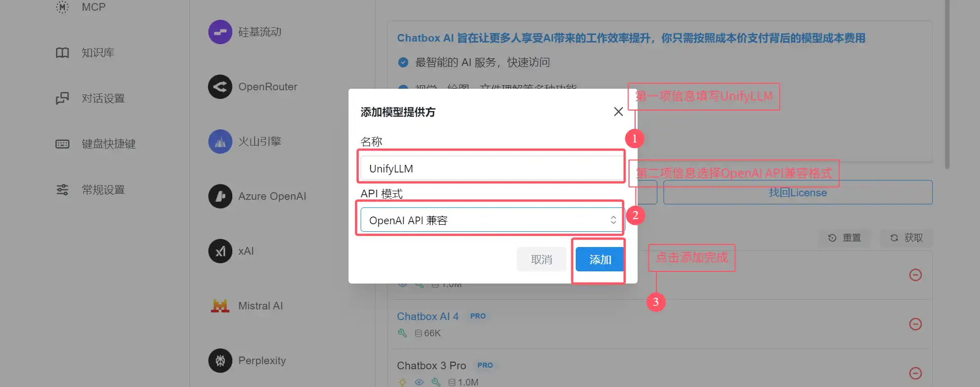Image resolution: width=980 pixels, height=387 pixels.
Task: Open the Chatbox AI 4 model entry
Action: (428, 316)
